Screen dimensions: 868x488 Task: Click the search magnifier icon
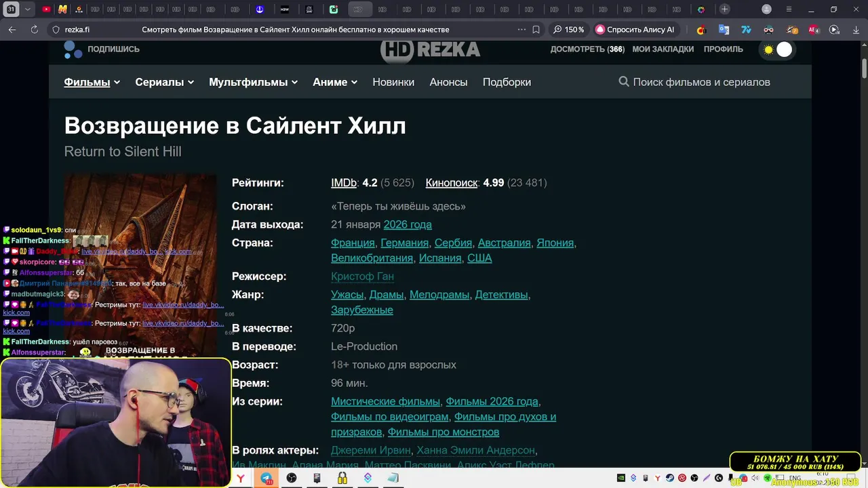pos(624,82)
